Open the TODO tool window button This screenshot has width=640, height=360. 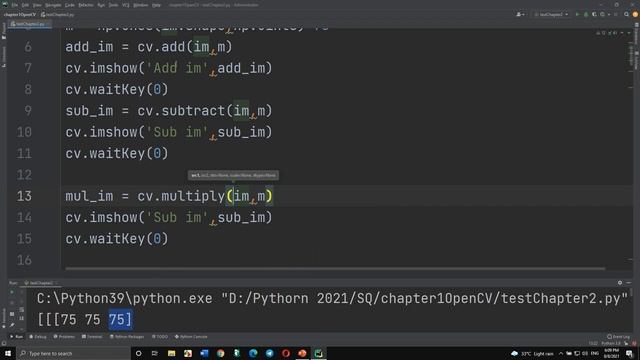[160, 337]
